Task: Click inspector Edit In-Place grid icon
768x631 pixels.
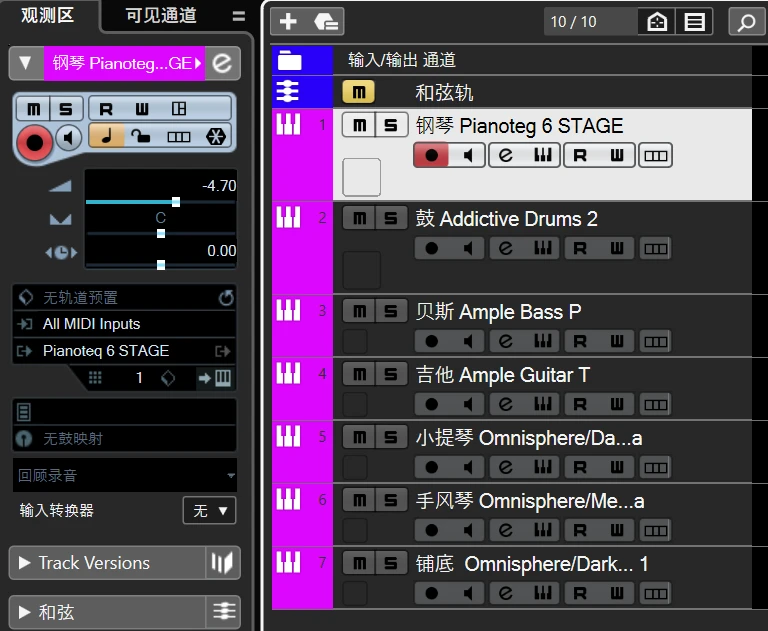Action: (x=179, y=108)
